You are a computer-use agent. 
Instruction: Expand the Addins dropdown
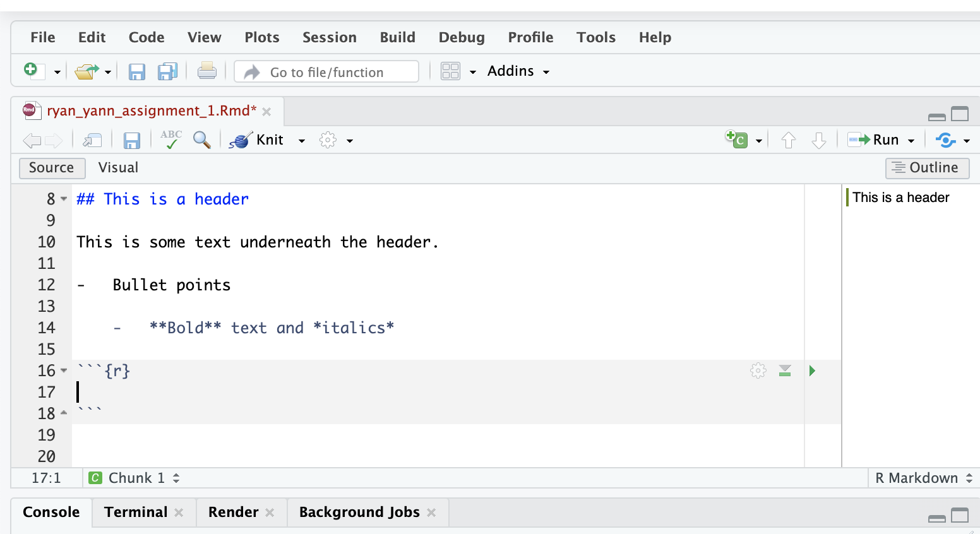pos(518,71)
